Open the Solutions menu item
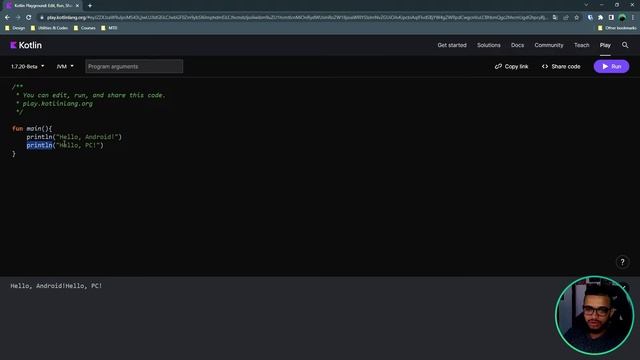Screen dimensions: 640x360 (x=489, y=45)
